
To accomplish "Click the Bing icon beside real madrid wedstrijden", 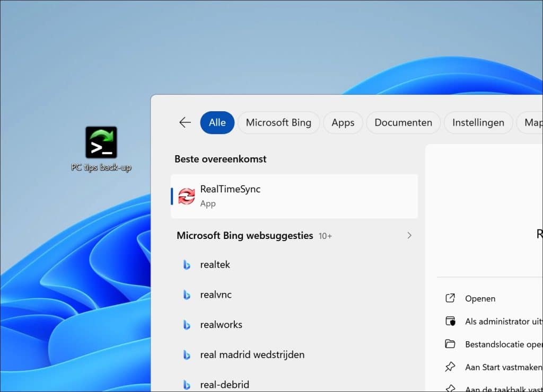I will point(187,355).
